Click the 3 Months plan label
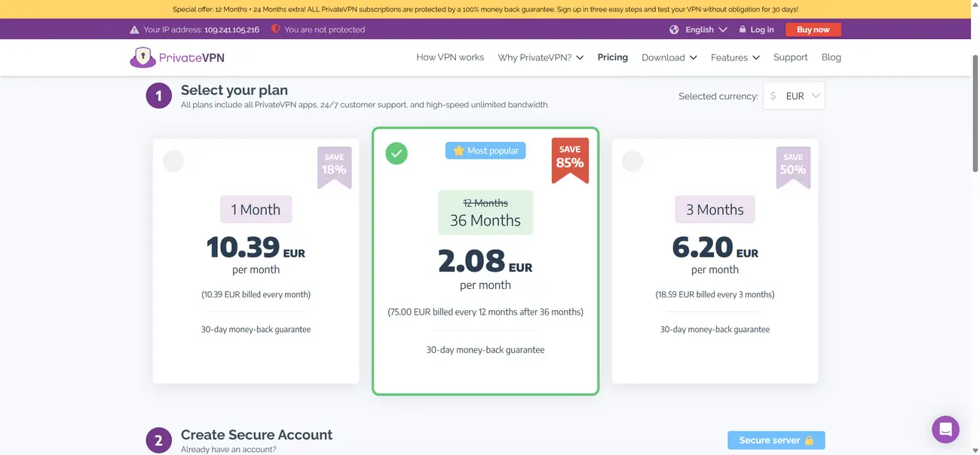 click(x=715, y=210)
